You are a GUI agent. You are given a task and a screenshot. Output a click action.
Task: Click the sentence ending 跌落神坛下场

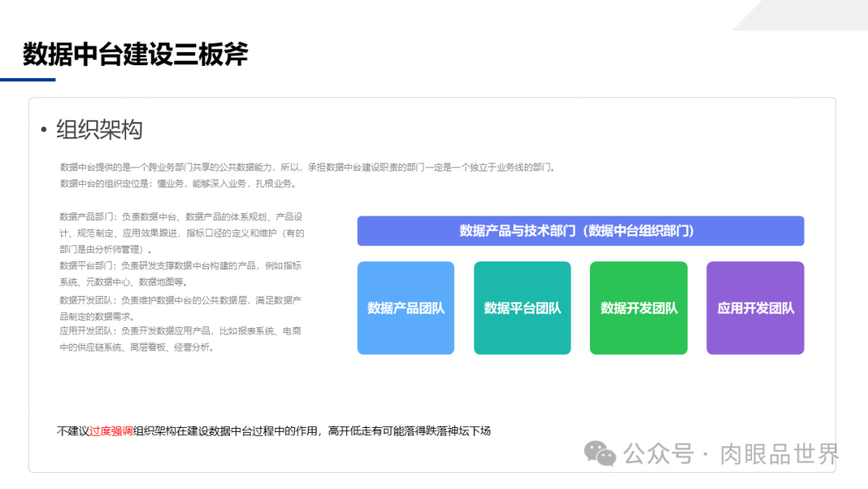tap(273, 431)
